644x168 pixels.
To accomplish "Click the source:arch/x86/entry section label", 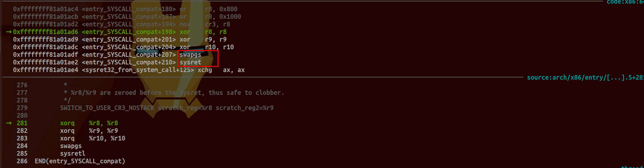I will [585, 77].
